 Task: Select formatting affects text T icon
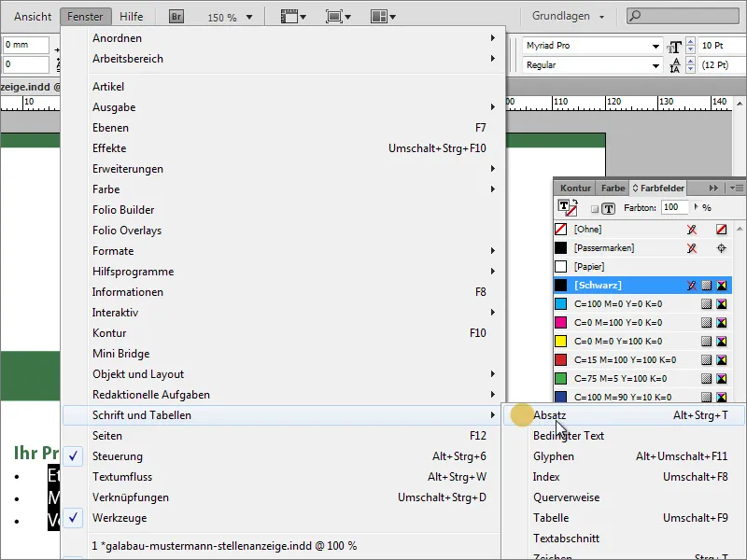click(x=609, y=208)
